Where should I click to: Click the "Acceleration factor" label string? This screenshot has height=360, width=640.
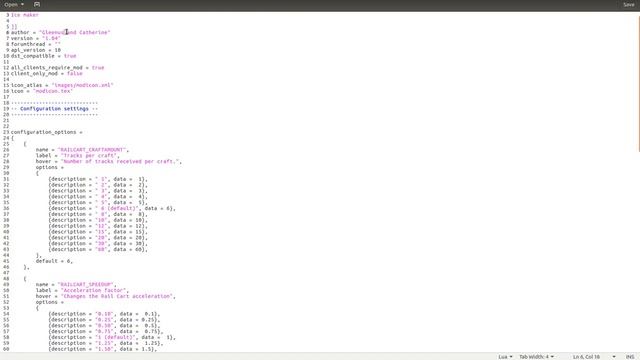click(93, 291)
